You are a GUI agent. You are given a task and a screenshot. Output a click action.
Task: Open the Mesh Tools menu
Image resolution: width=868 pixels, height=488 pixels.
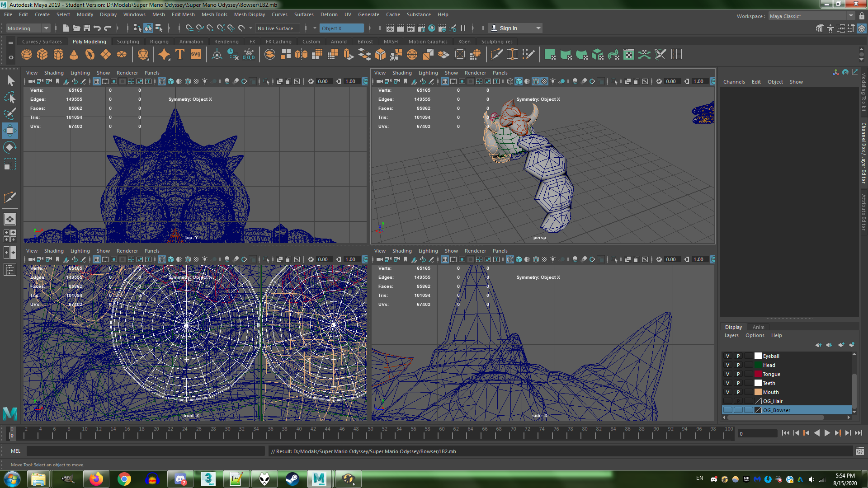coord(214,14)
